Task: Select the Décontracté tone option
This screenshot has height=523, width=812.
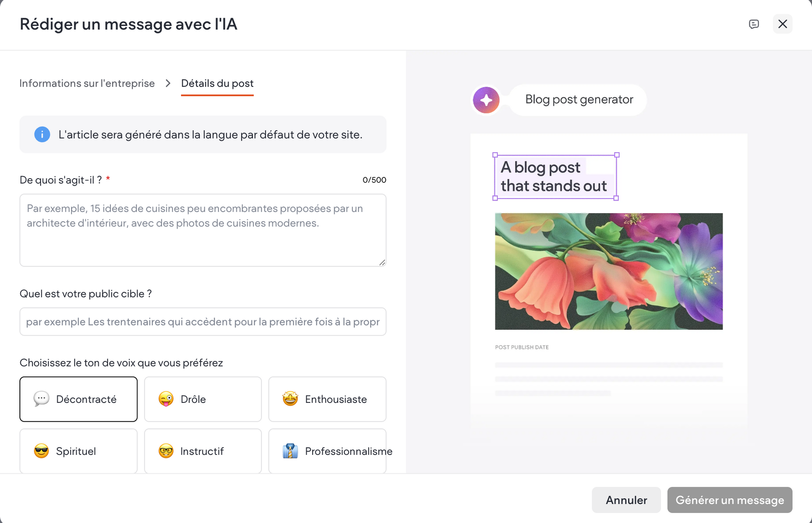Action: point(79,399)
